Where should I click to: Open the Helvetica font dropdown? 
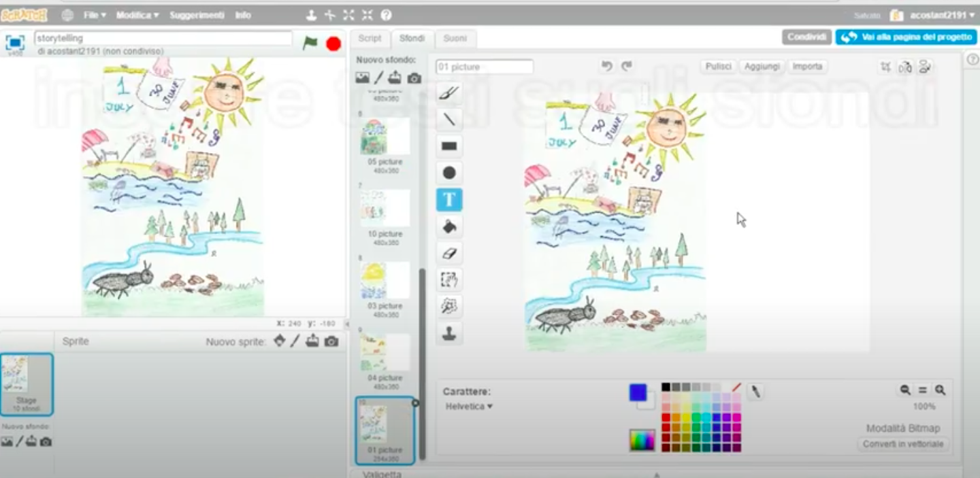coord(469,407)
